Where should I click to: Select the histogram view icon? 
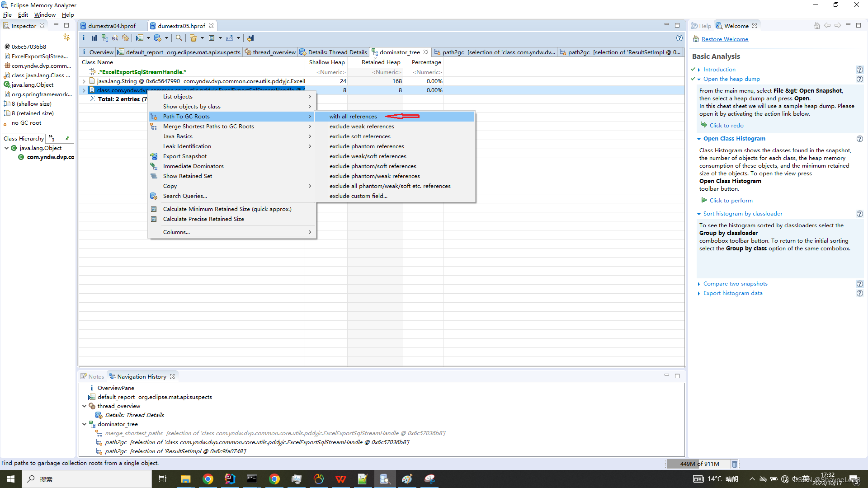coord(94,38)
